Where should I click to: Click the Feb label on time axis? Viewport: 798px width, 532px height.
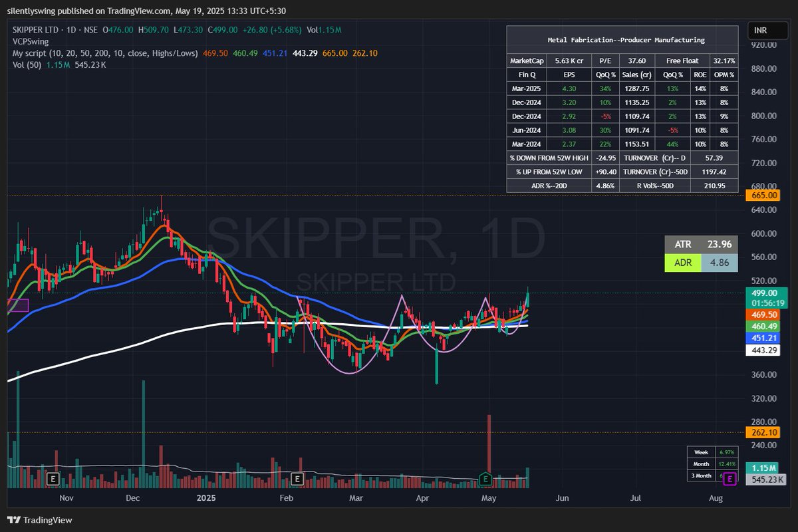(x=286, y=497)
